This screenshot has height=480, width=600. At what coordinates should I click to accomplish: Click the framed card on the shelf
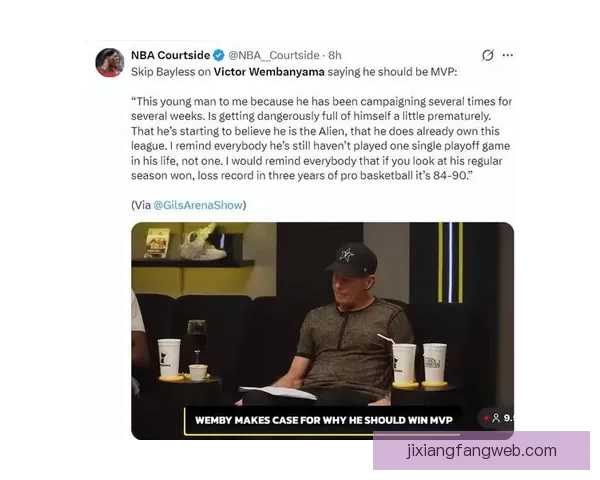tap(156, 243)
